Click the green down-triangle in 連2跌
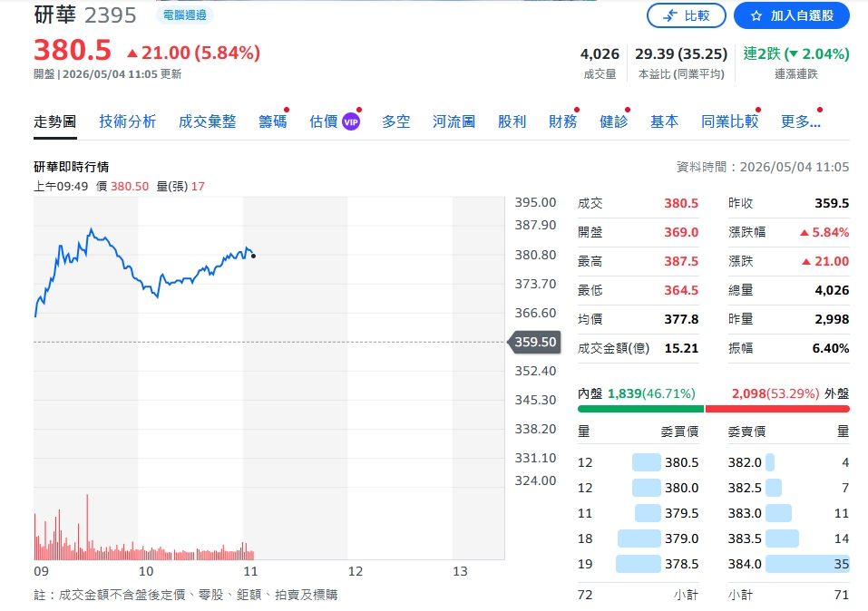Image resolution: width=868 pixels, height=611 pixels. click(794, 54)
